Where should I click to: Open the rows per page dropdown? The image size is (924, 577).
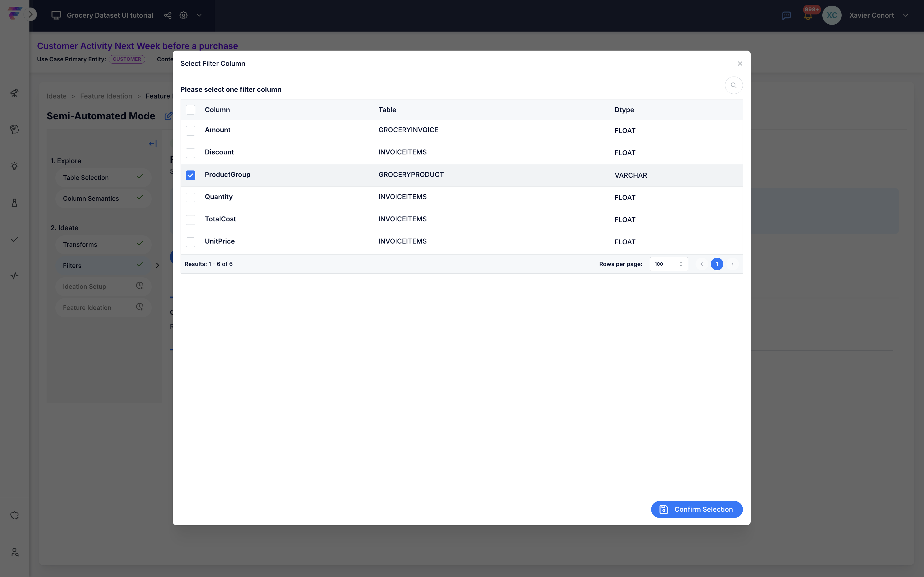[669, 264]
